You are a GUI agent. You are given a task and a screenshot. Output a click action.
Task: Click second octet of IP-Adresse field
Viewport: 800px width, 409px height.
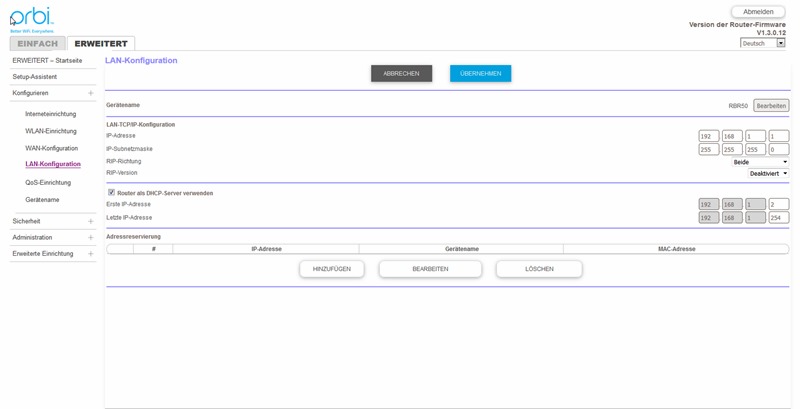(x=732, y=136)
